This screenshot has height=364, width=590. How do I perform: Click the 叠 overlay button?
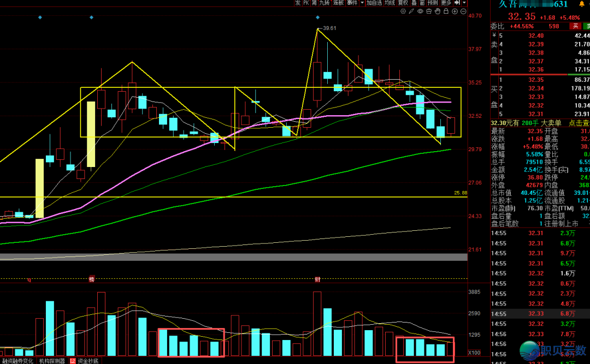(414, 3)
